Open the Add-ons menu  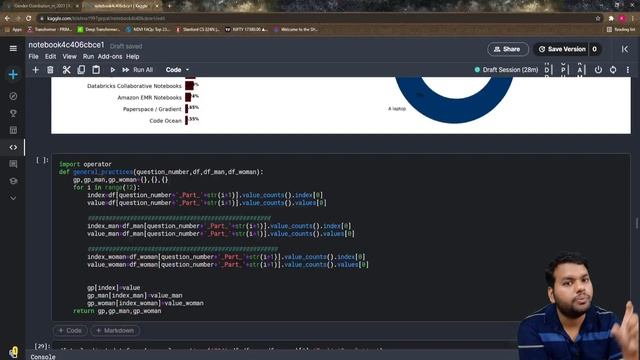click(x=110, y=57)
